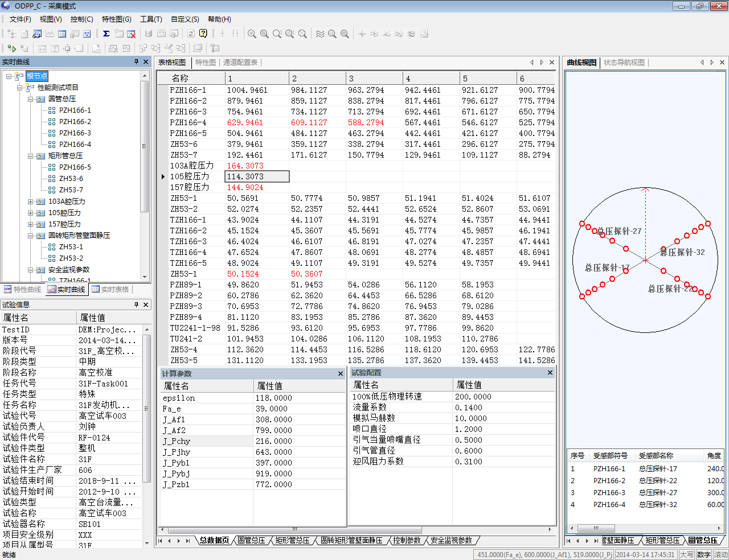729x560 pixels.
Task: Click the blue table grid toolbar icon
Action: click(62, 34)
